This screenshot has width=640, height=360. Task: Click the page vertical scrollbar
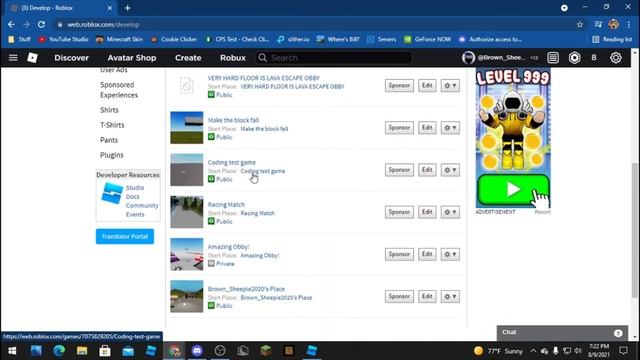pyautogui.click(x=635, y=231)
